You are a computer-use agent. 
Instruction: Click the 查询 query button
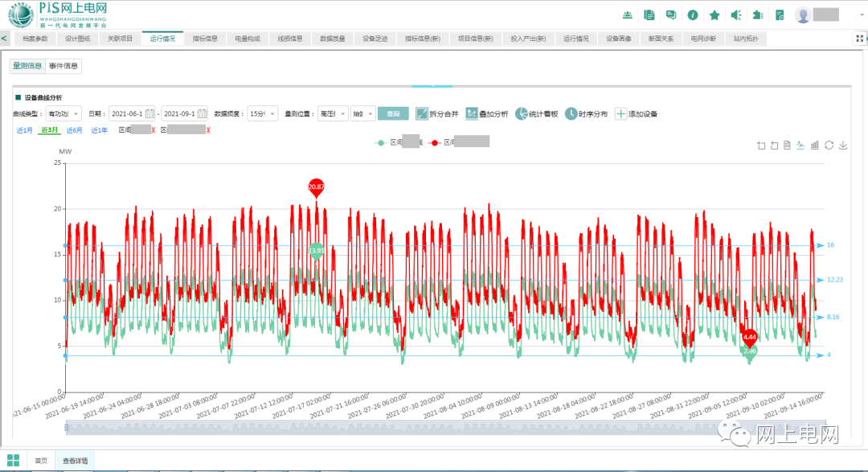[x=393, y=113]
